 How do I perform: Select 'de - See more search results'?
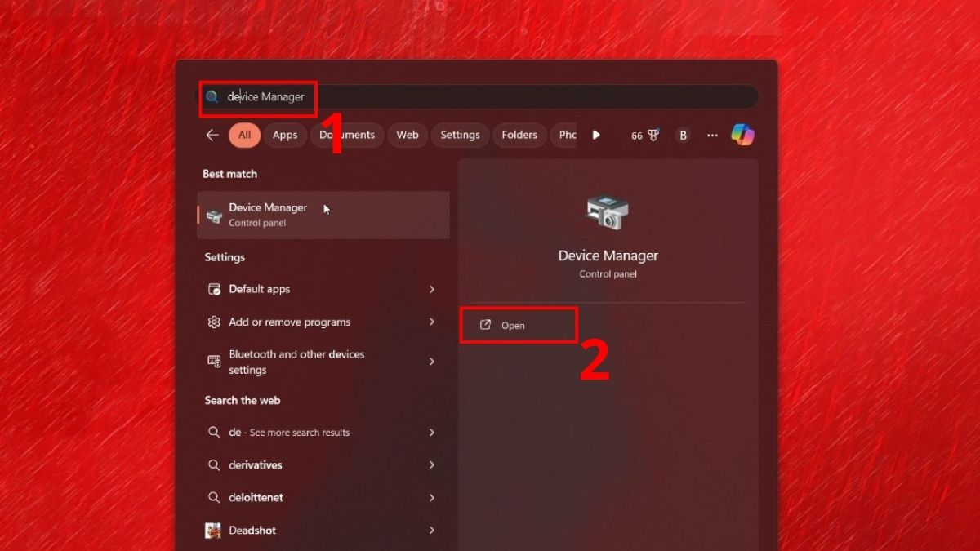(x=323, y=432)
